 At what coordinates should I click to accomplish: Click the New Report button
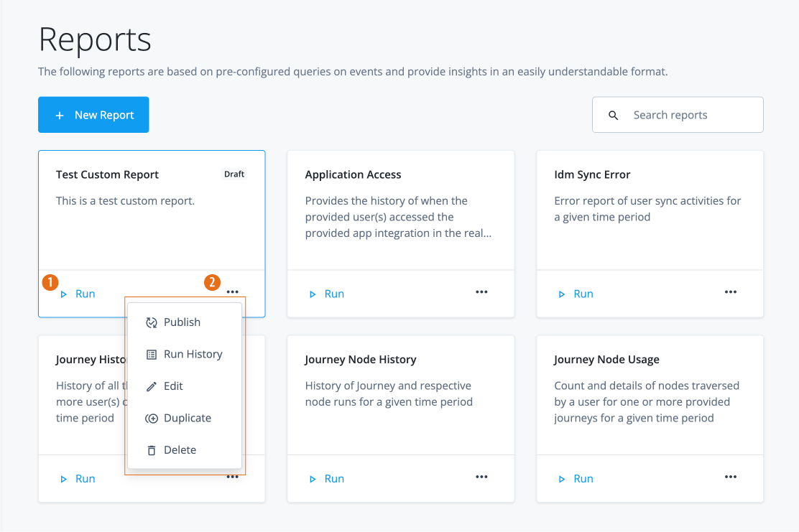(93, 115)
